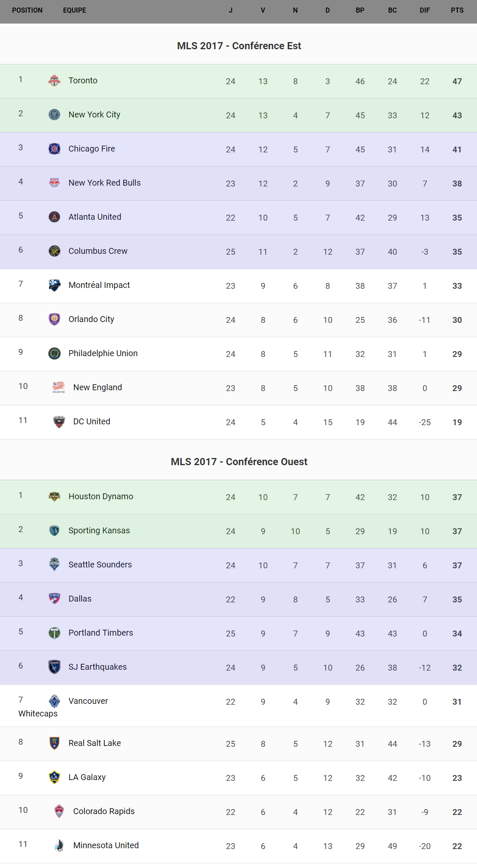The width and height of the screenshot is (477, 868).
Task: Click the LA Galaxy crest icon
Action: click(54, 777)
